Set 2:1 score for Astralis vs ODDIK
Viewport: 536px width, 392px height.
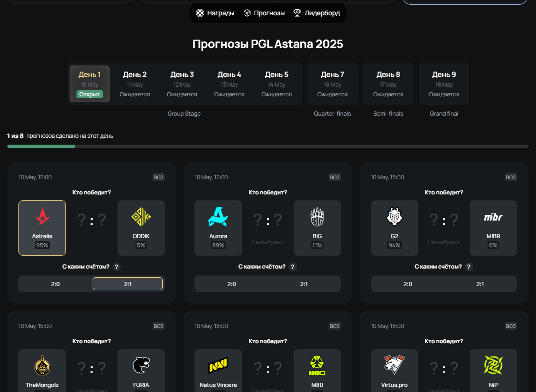128,284
